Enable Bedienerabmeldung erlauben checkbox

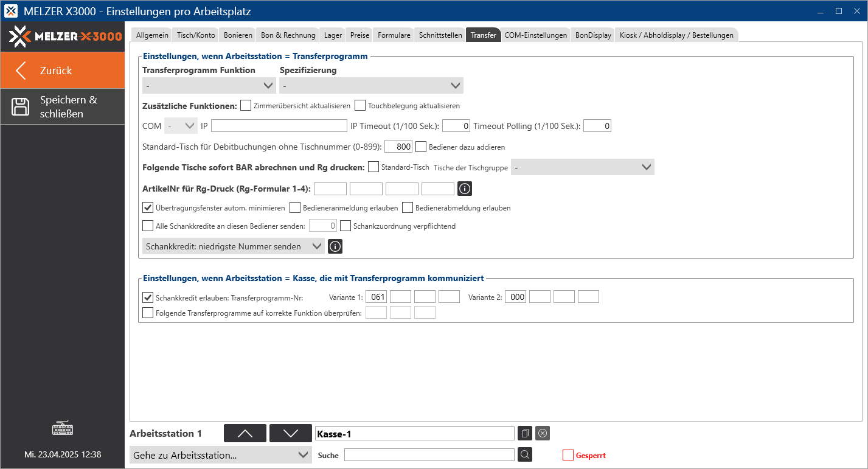408,207
